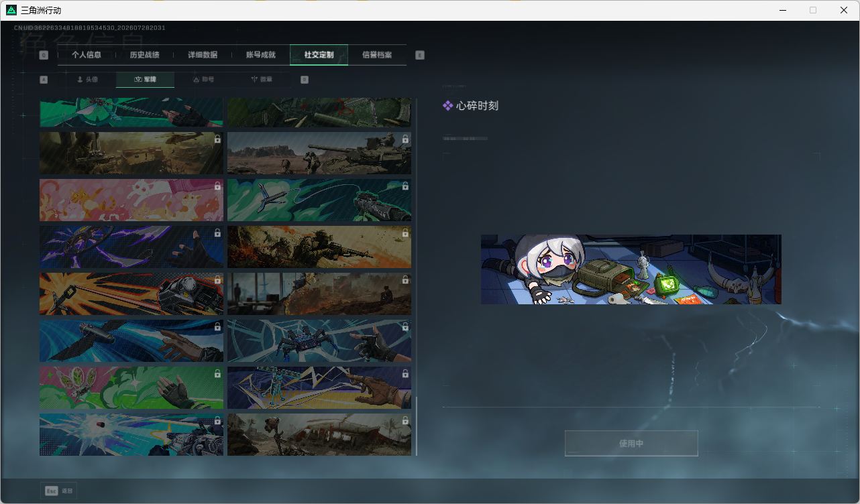
Task: Click the lock icon on the teal explosion dog tag
Action: 217,421
